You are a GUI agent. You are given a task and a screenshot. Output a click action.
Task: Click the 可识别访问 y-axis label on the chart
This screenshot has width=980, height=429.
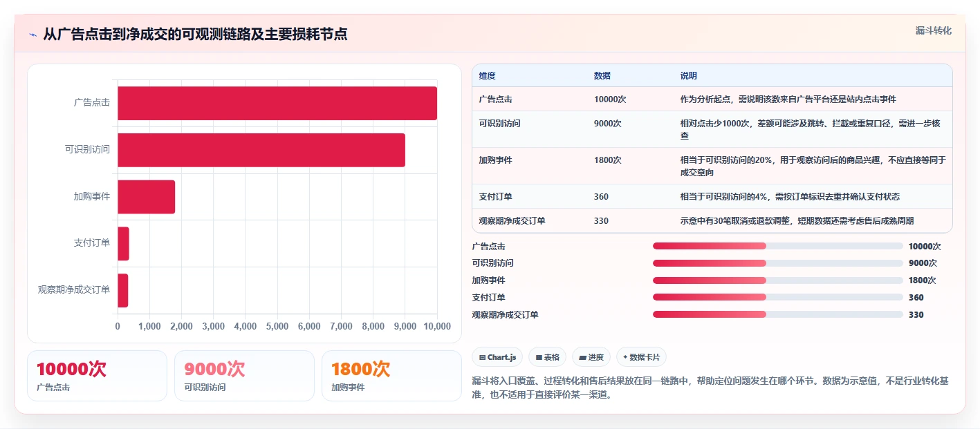pos(88,149)
